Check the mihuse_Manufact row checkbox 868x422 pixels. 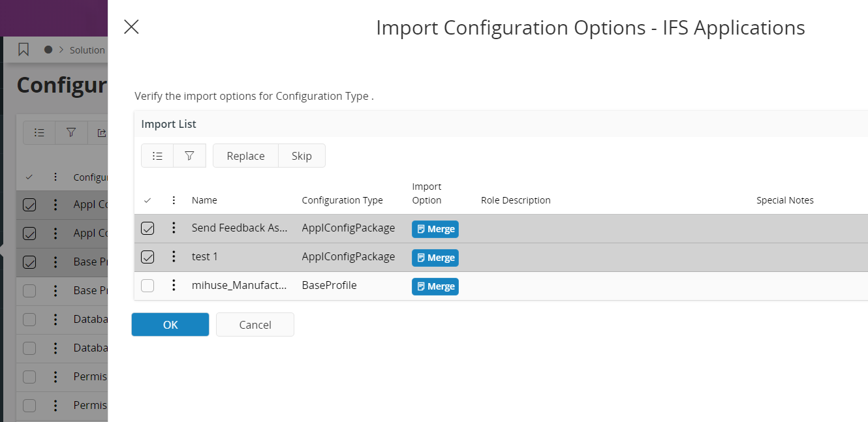pyautogui.click(x=147, y=286)
